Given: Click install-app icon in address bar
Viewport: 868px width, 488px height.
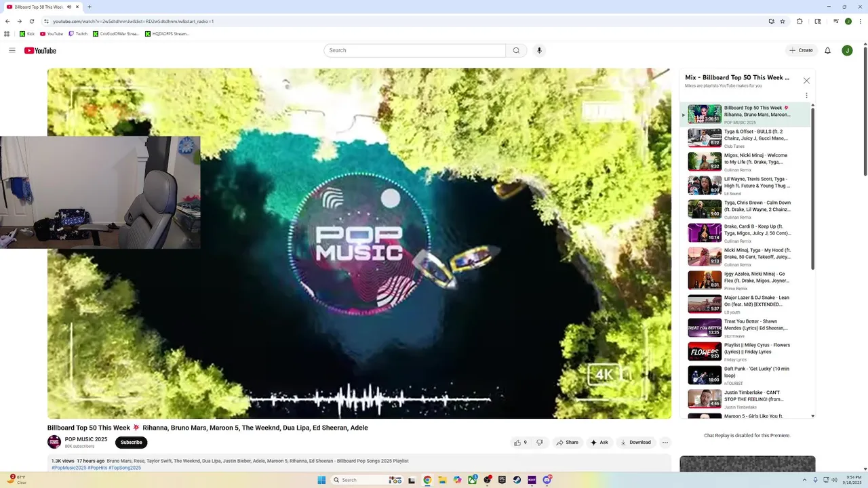Looking at the screenshot, I should [771, 21].
